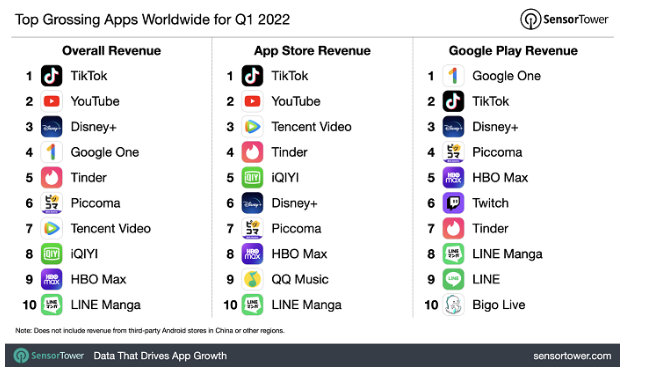Click the Sensor Tower logo at top right
This screenshot has height=384, width=664.
[564, 19]
